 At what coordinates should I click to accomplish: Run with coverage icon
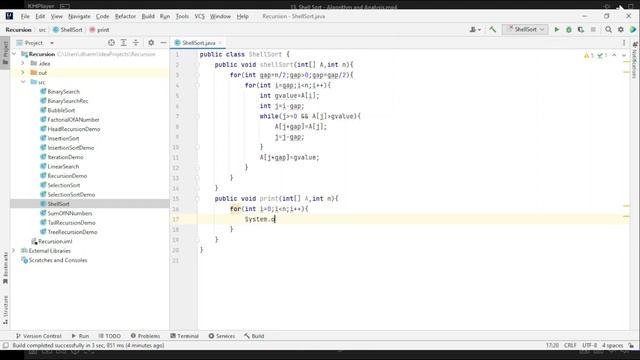pyautogui.click(x=581, y=29)
